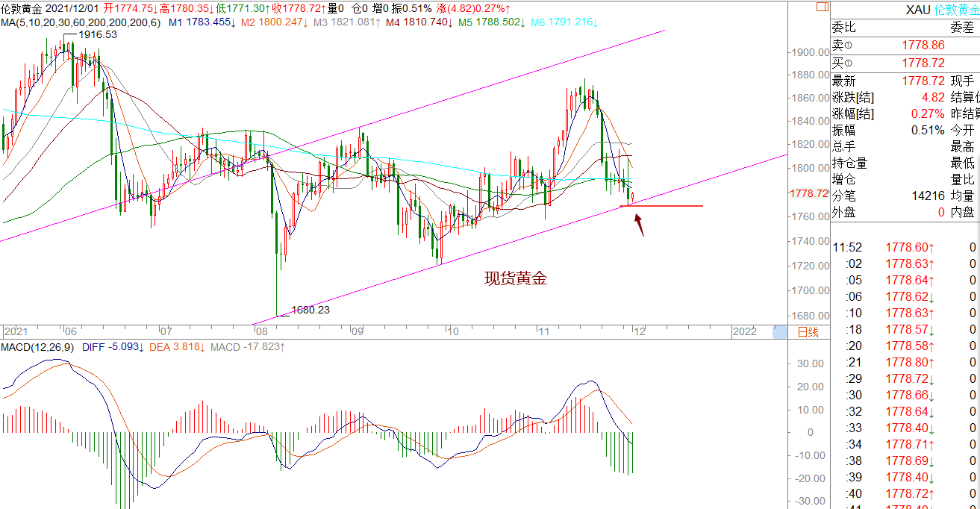980x509 pixels.
Task: Click the 最新 latest price row
Action: click(x=888, y=81)
